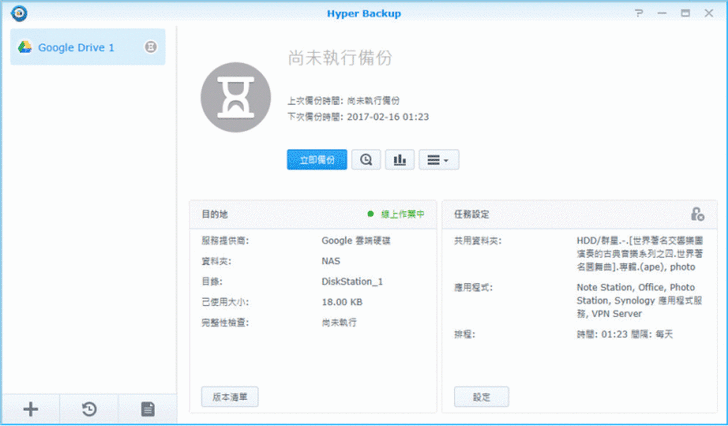Click the Google Drive logo icon in sidebar
This screenshot has height=426, width=728.
tap(25, 47)
